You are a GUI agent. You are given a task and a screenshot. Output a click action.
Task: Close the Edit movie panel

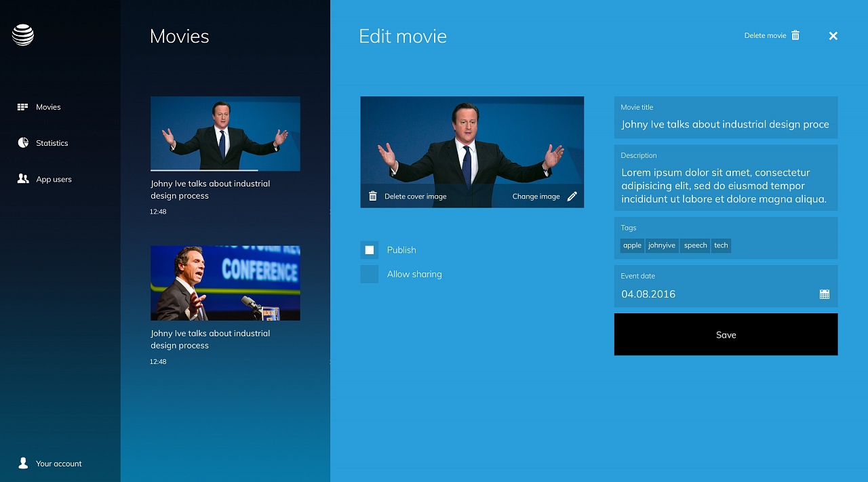point(833,36)
